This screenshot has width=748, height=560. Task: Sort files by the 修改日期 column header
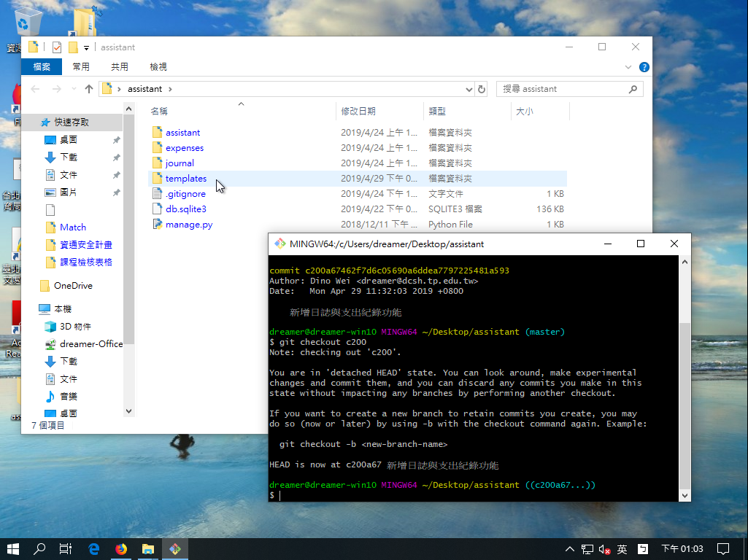point(358,112)
